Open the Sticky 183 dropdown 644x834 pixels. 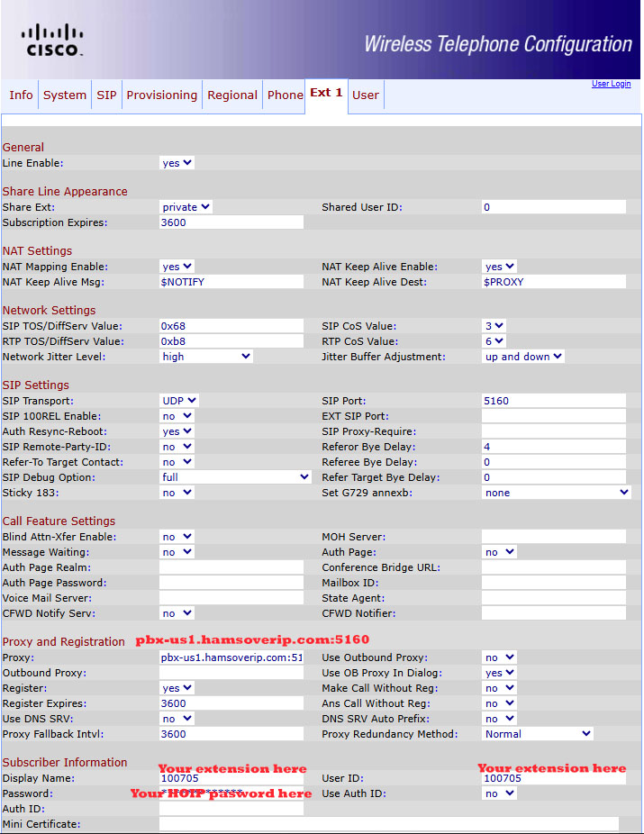[x=177, y=493]
